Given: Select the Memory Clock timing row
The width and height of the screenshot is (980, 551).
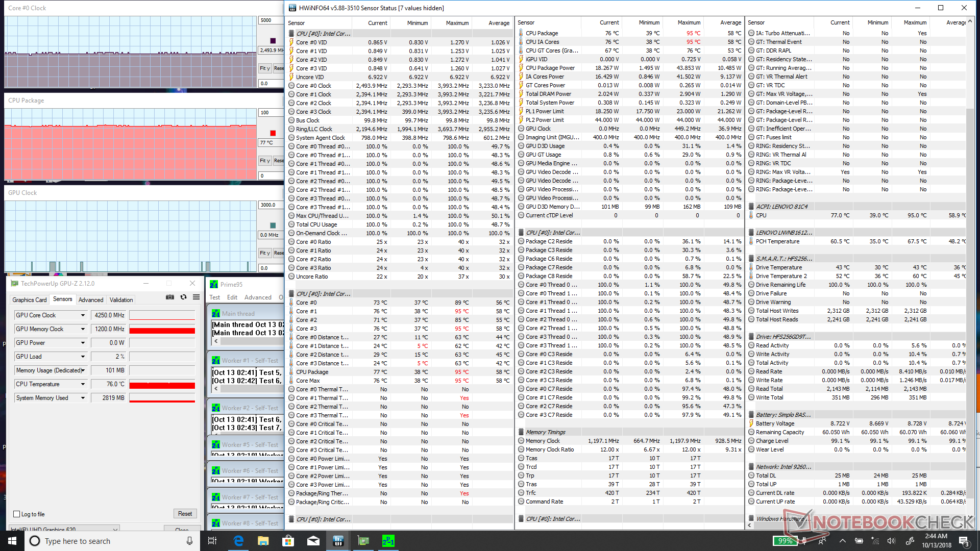Looking at the screenshot, I should [x=630, y=441].
